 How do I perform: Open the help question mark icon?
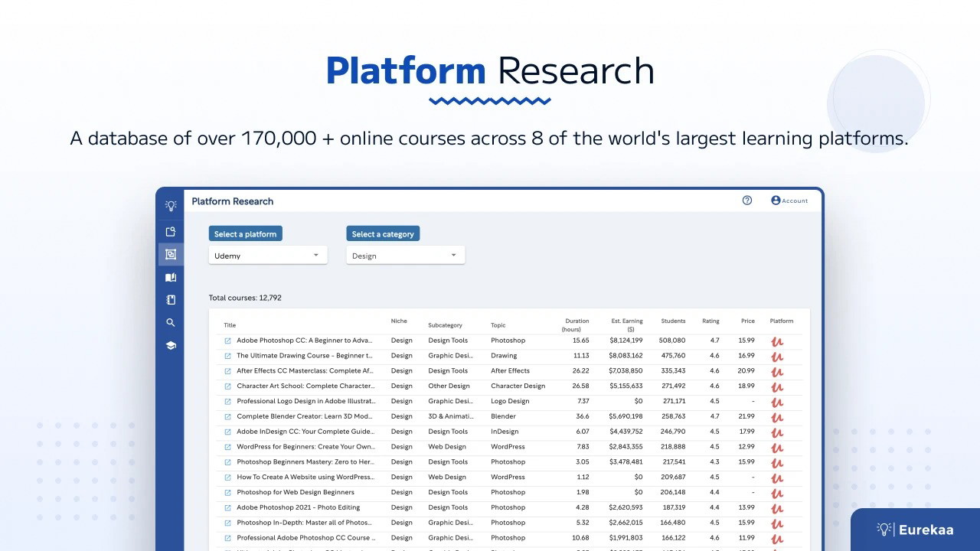tap(747, 201)
